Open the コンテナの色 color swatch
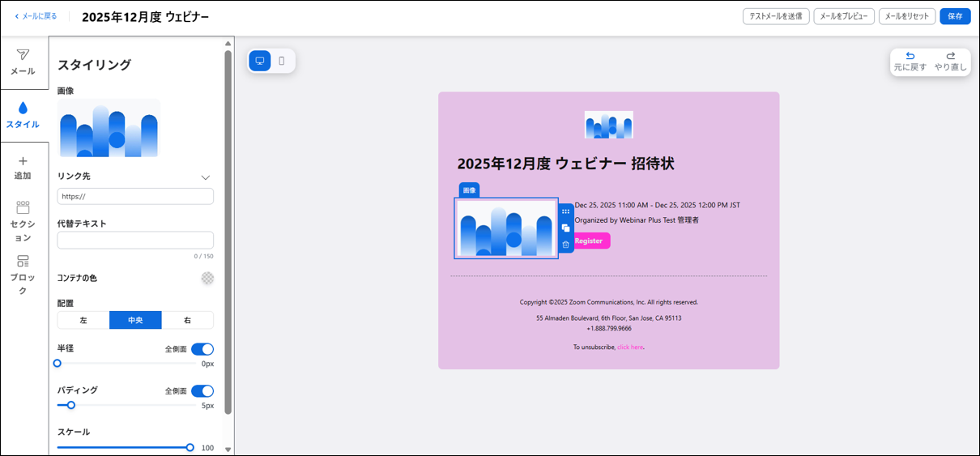This screenshot has height=456, width=980. click(207, 278)
